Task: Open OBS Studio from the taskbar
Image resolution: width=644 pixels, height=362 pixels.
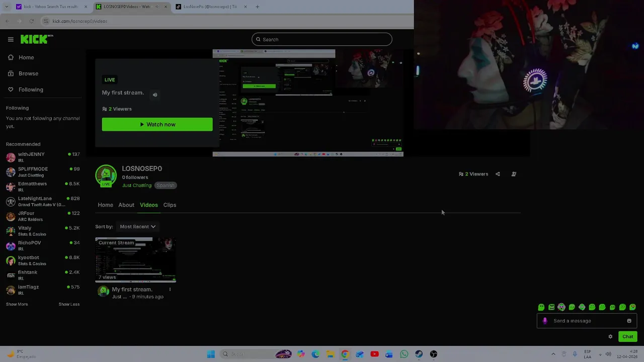Action: point(434,354)
